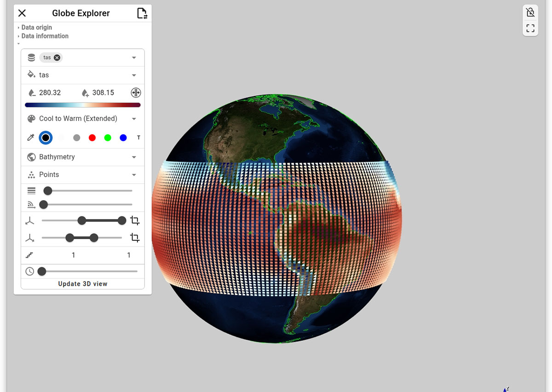Click the Update 3D view button

coord(82,283)
